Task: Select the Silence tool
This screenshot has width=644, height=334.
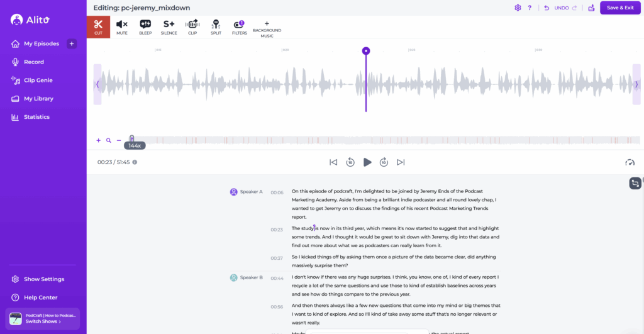Action: 169,27
